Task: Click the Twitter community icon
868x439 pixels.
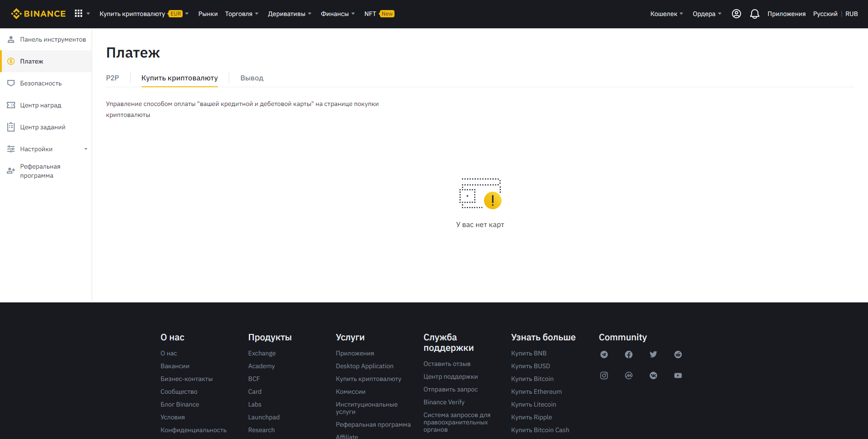Action: [653, 354]
